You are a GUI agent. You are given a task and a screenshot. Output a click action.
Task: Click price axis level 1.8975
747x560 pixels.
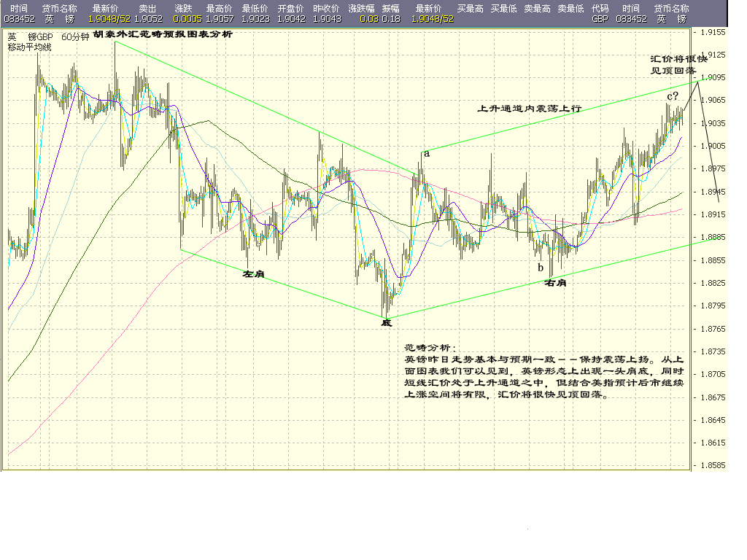(713, 168)
